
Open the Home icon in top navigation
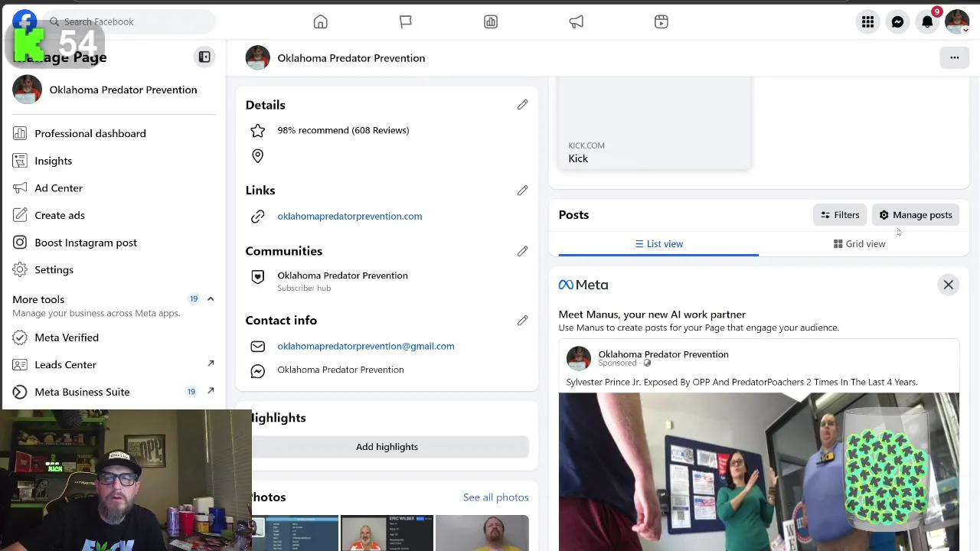[x=320, y=21]
